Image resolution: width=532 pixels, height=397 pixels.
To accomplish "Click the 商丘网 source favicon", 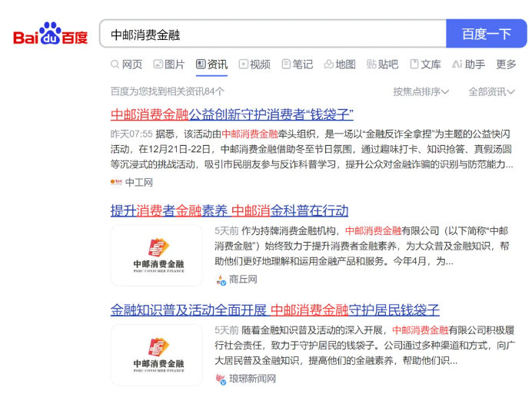I will click(x=221, y=280).
